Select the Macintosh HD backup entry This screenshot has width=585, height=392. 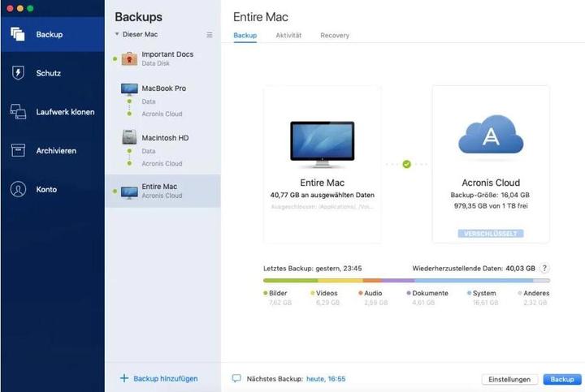163,150
